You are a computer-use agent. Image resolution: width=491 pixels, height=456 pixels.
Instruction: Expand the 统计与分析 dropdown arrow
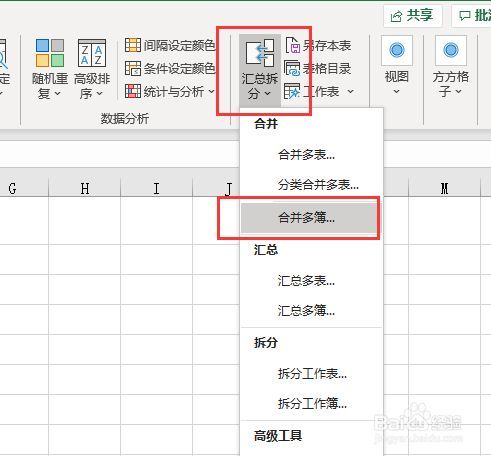[x=211, y=91]
